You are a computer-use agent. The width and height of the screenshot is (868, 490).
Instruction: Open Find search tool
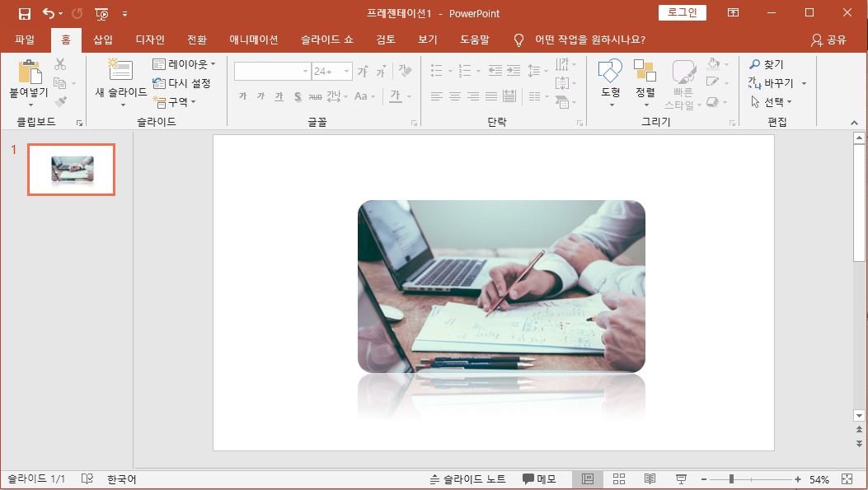(x=767, y=64)
